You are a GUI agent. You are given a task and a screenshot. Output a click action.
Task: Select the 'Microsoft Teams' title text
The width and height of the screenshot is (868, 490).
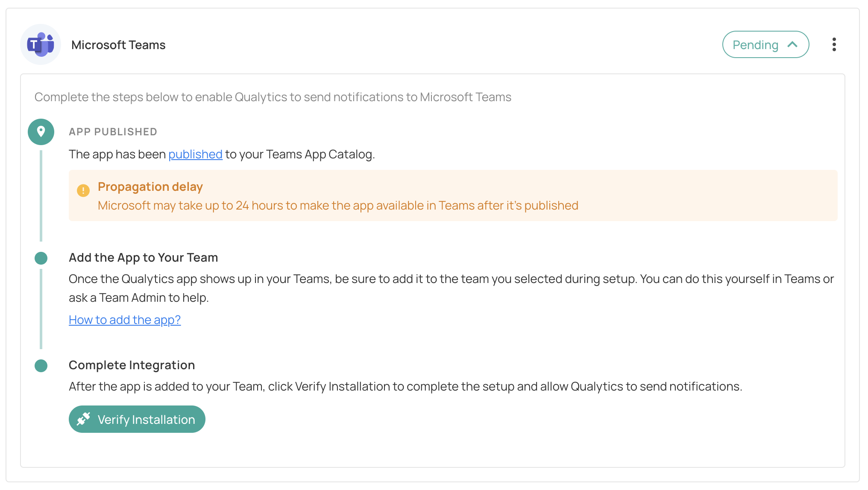tap(118, 45)
